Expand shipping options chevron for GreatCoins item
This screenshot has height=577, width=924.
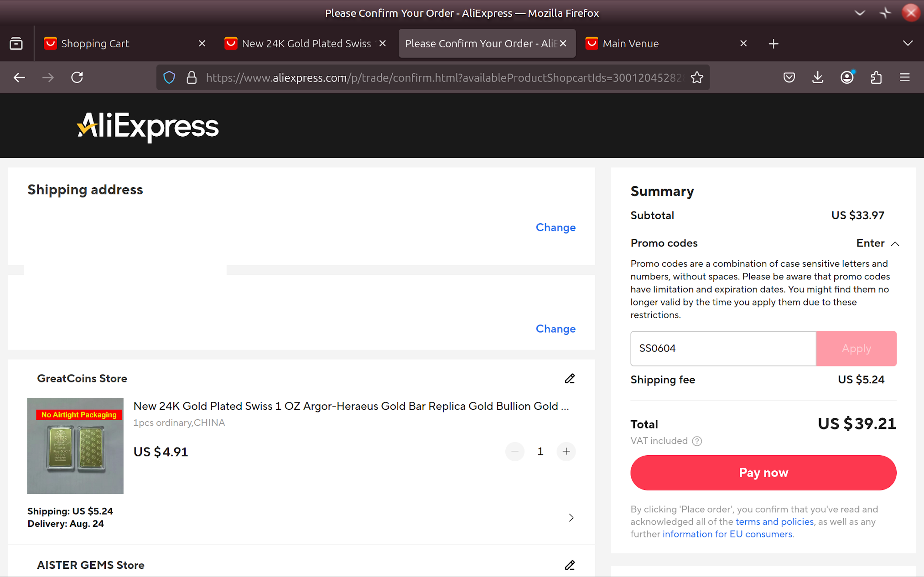(x=571, y=518)
